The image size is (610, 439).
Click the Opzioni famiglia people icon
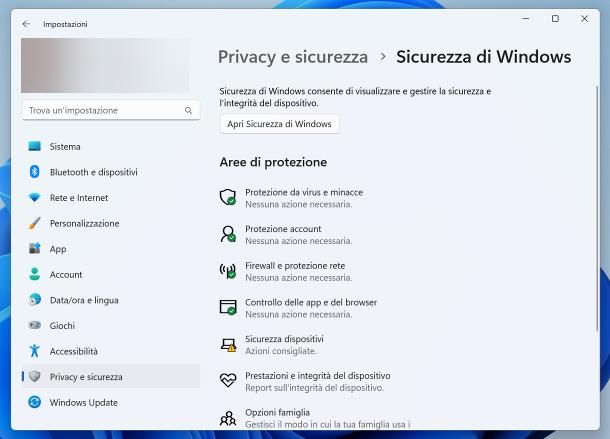point(228,418)
